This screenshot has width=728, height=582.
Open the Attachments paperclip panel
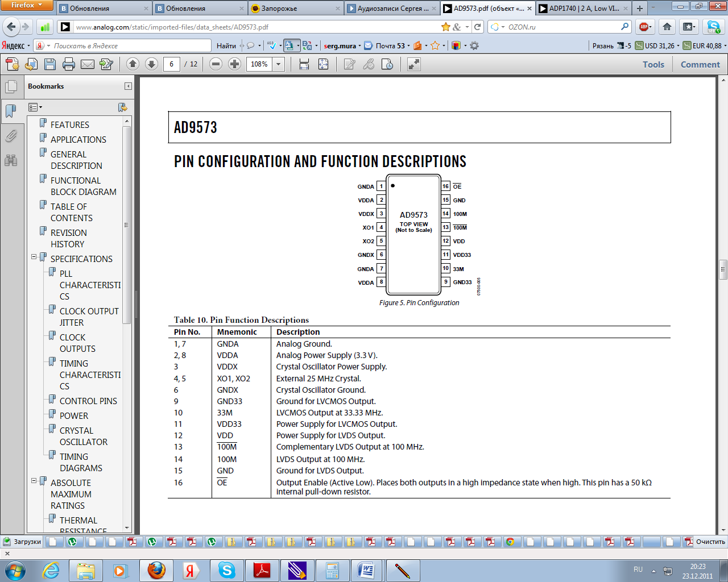coord(11,136)
